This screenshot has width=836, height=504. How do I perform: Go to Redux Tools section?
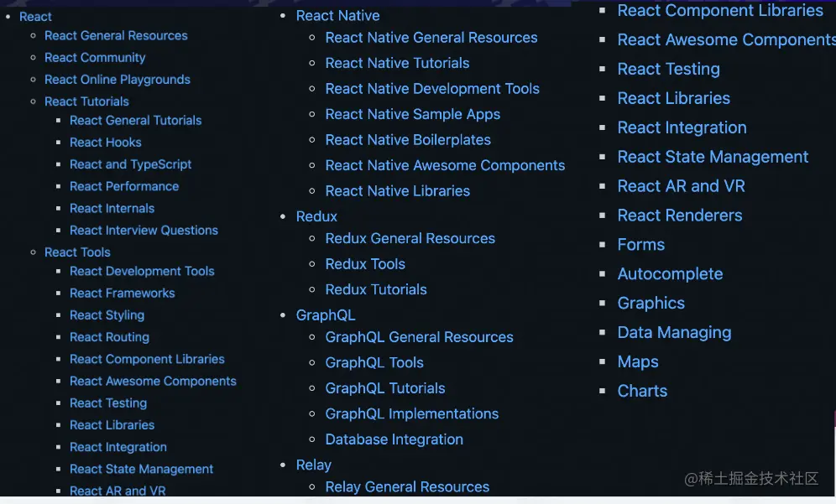[365, 264]
